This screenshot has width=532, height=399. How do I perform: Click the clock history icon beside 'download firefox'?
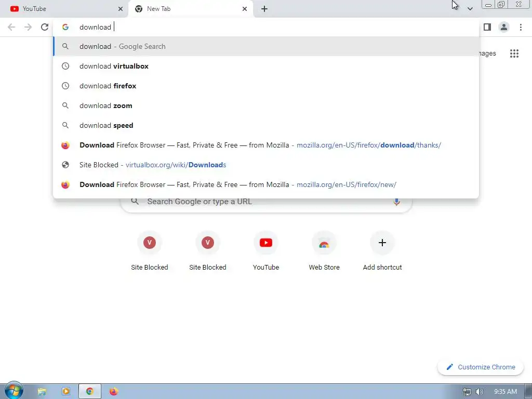[x=65, y=86]
